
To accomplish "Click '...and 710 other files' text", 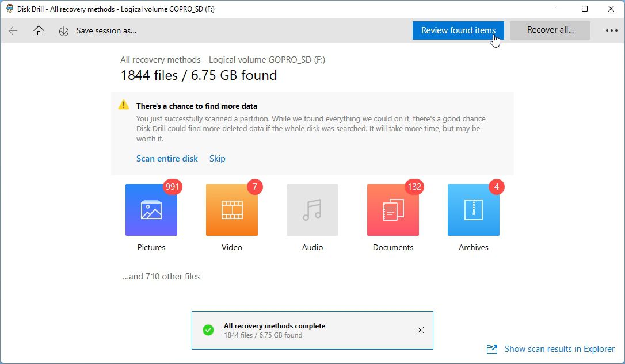I will 161,277.
